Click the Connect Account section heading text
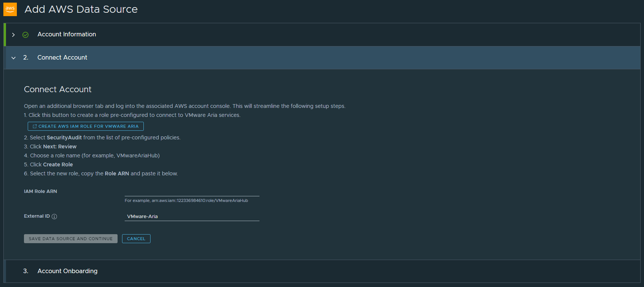Image resolution: width=644 pixels, height=287 pixels. coord(58,89)
